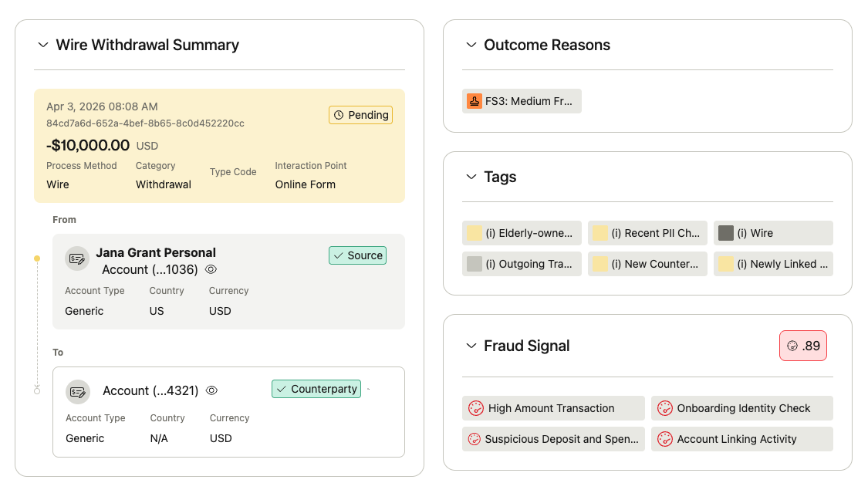Image resolution: width=868 pixels, height=483 pixels.
Task: Click the Onboarding Identity Check signal icon
Action: pos(664,408)
